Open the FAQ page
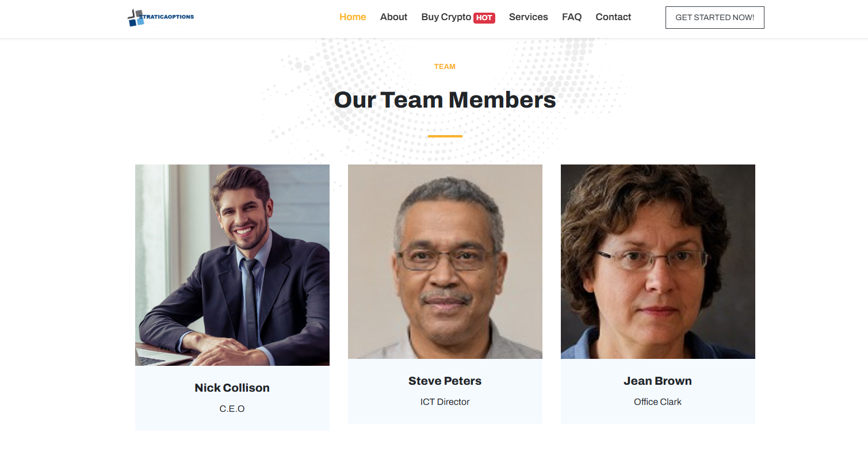 click(x=572, y=17)
